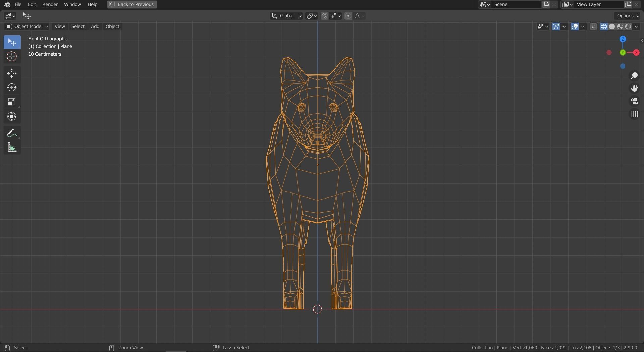Open the Render menu

click(50, 4)
